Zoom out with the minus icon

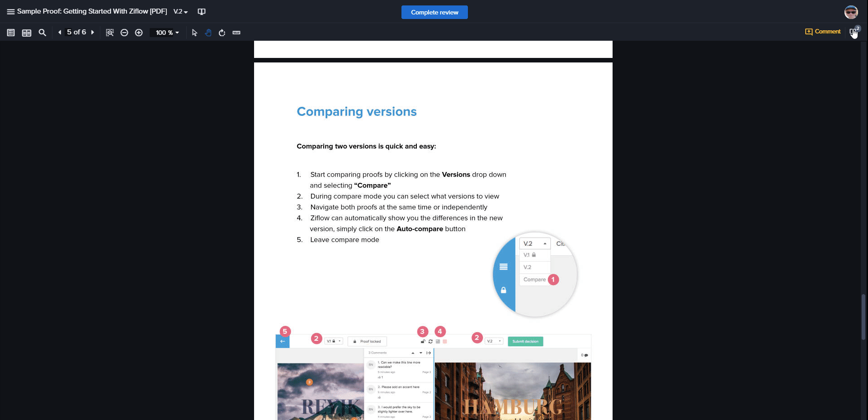pos(124,33)
